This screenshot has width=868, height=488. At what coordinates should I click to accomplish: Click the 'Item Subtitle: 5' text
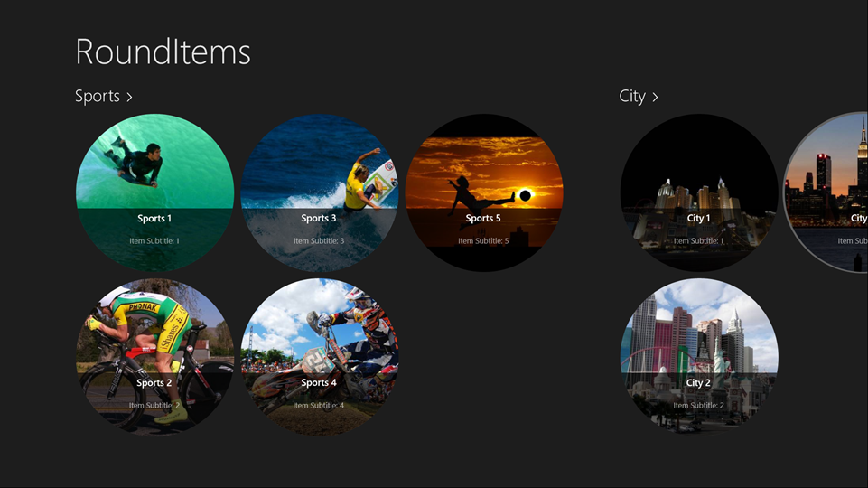point(483,241)
